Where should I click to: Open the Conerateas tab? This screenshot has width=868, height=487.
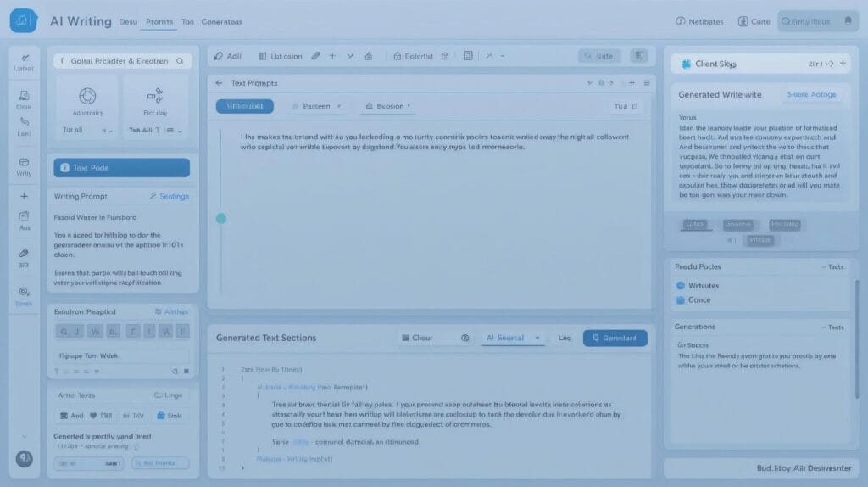coord(222,22)
